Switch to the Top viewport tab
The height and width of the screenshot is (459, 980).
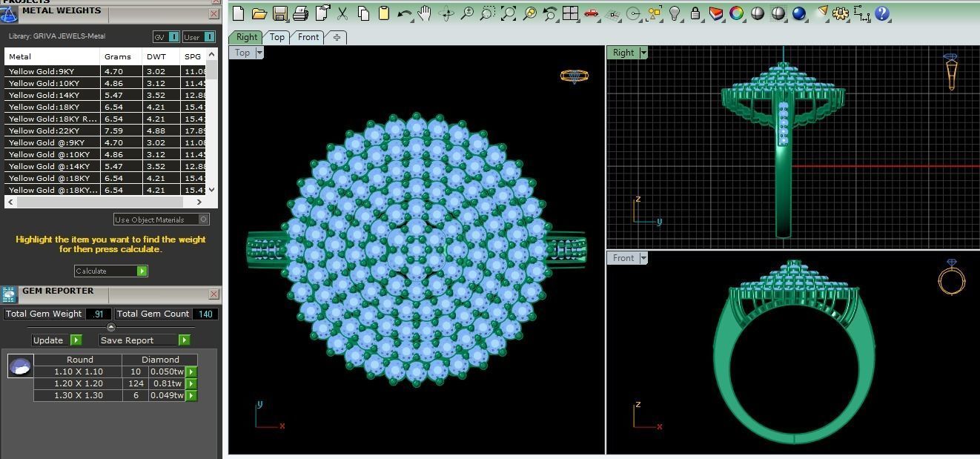pos(277,37)
